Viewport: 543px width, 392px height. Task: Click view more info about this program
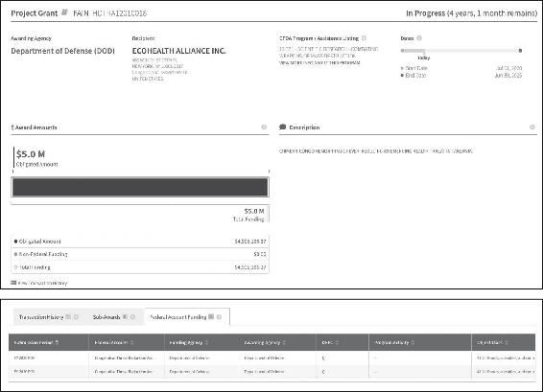click(319, 63)
